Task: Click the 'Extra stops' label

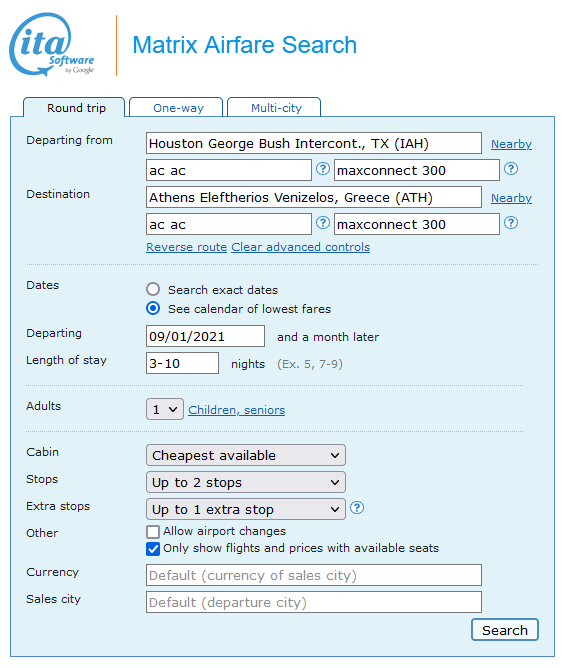Action: 58,506
